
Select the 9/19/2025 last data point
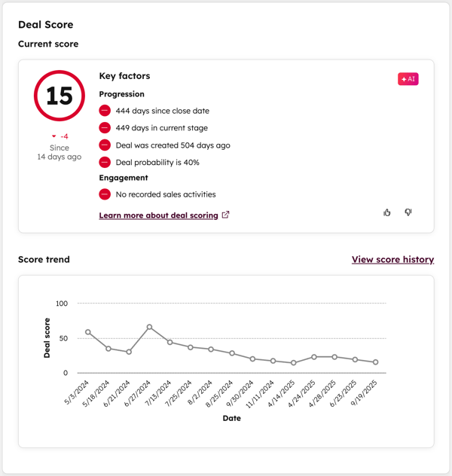coord(375,362)
